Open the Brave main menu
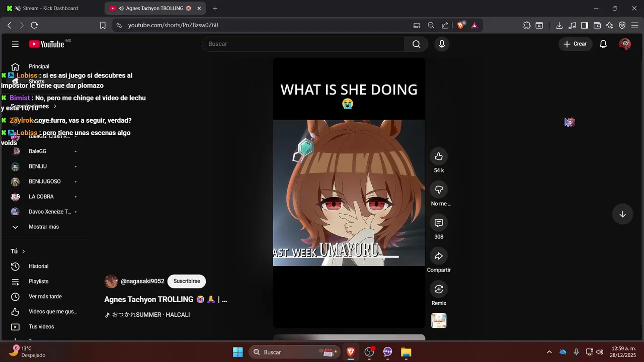 pyautogui.click(x=635, y=25)
